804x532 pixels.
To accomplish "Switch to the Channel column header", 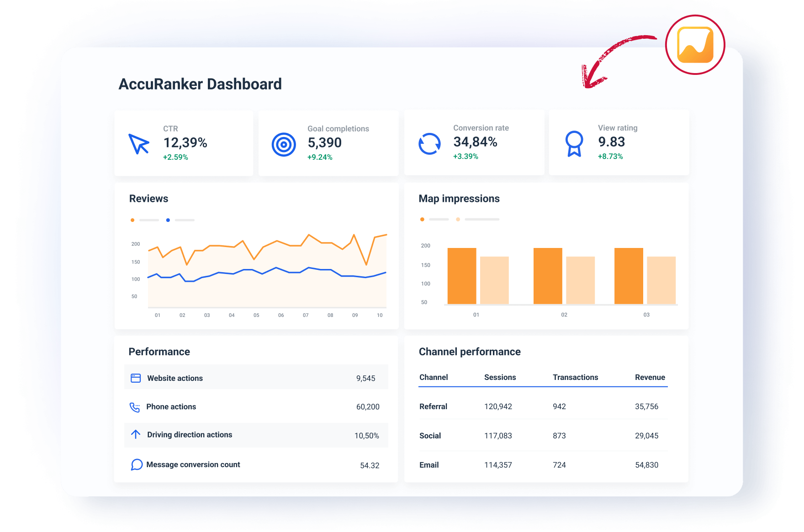I will click(x=433, y=377).
